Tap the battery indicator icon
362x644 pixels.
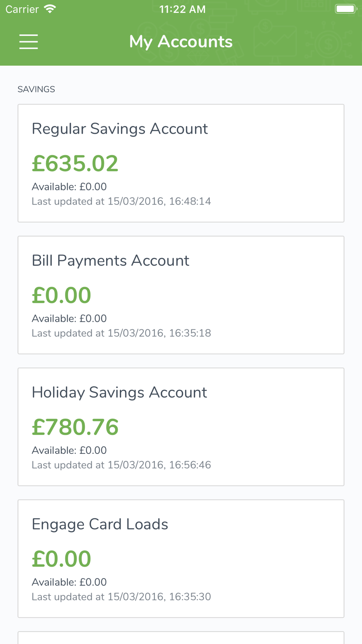(346, 9)
